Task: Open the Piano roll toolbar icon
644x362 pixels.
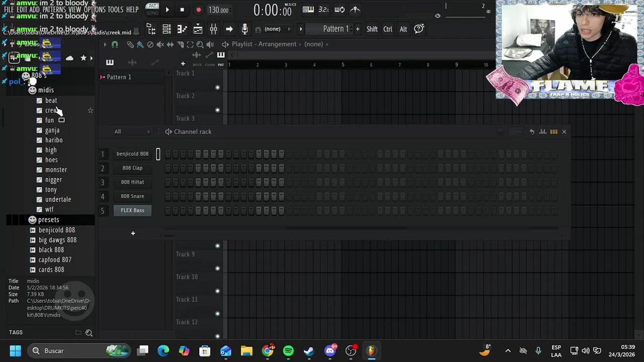Action: click(x=182, y=29)
